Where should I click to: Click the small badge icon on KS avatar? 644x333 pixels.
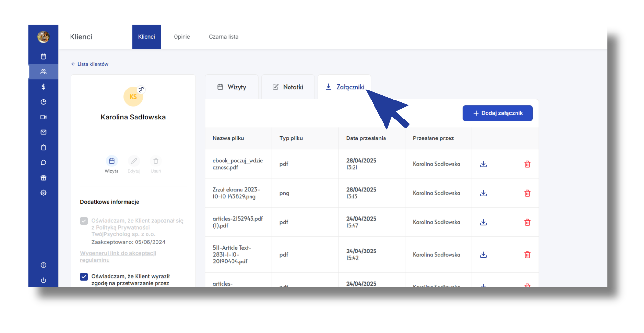pyautogui.click(x=141, y=90)
